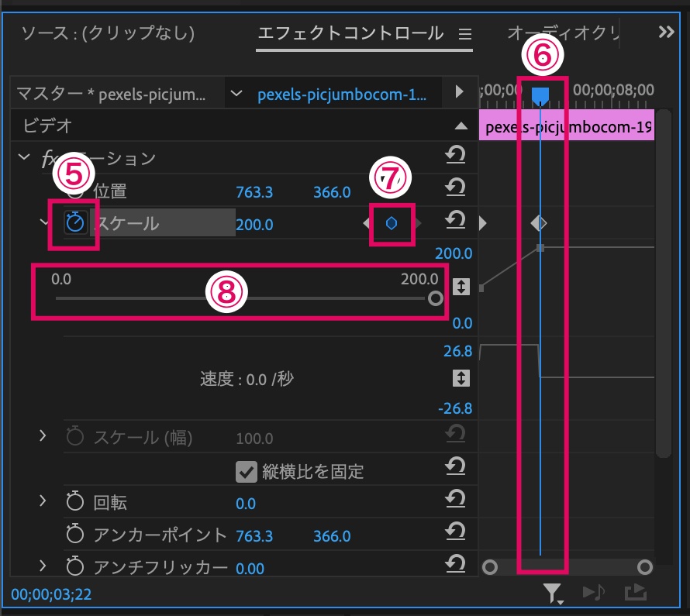690x616 pixels.
Task: Reset the Motion (モーション) effect
Action: (x=455, y=155)
